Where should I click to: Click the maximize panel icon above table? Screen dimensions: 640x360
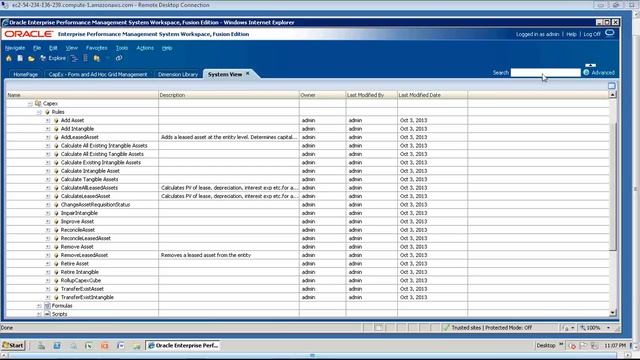pyautogui.click(x=611, y=86)
